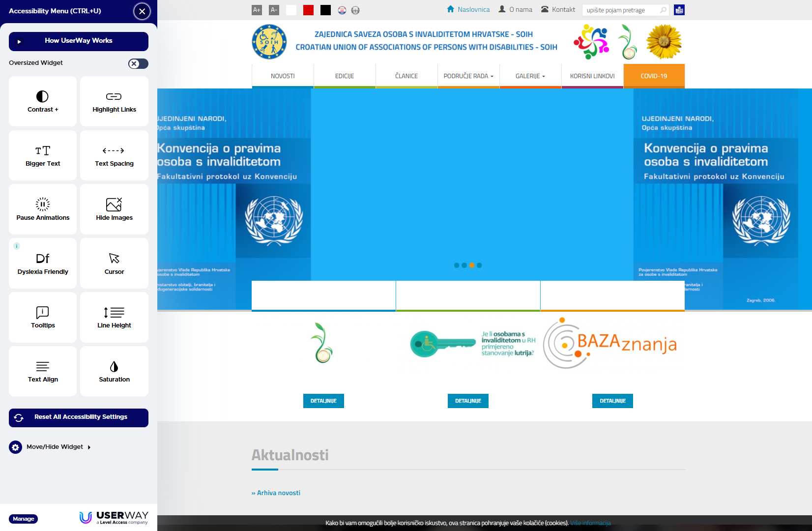812x531 pixels.
Task: Open the KORISNI LINKOVI menu tab
Action: coord(592,76)
